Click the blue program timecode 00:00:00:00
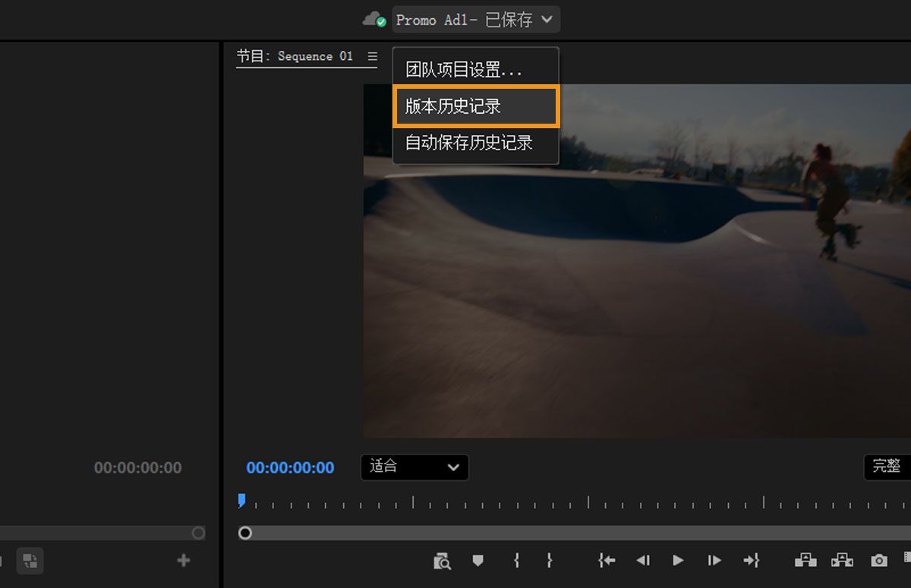The height and width of the screenshot is (588, 911). click(290, 468)
